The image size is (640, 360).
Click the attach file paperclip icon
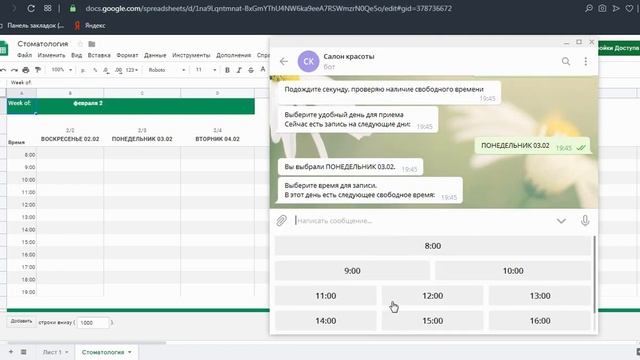point(281,221)
